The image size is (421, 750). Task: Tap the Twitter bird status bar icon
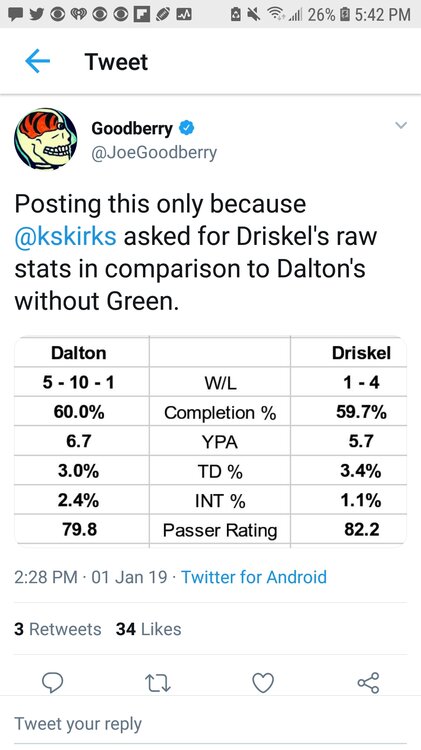(x=34, y=14)
